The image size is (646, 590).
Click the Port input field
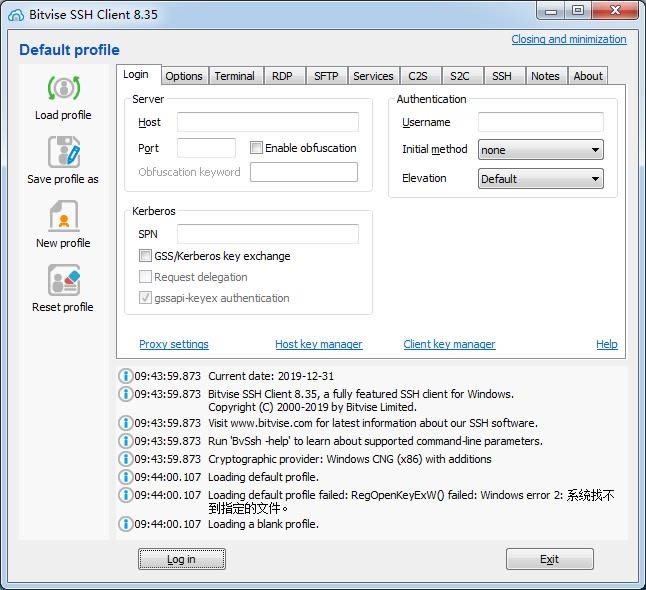[206, 148]
